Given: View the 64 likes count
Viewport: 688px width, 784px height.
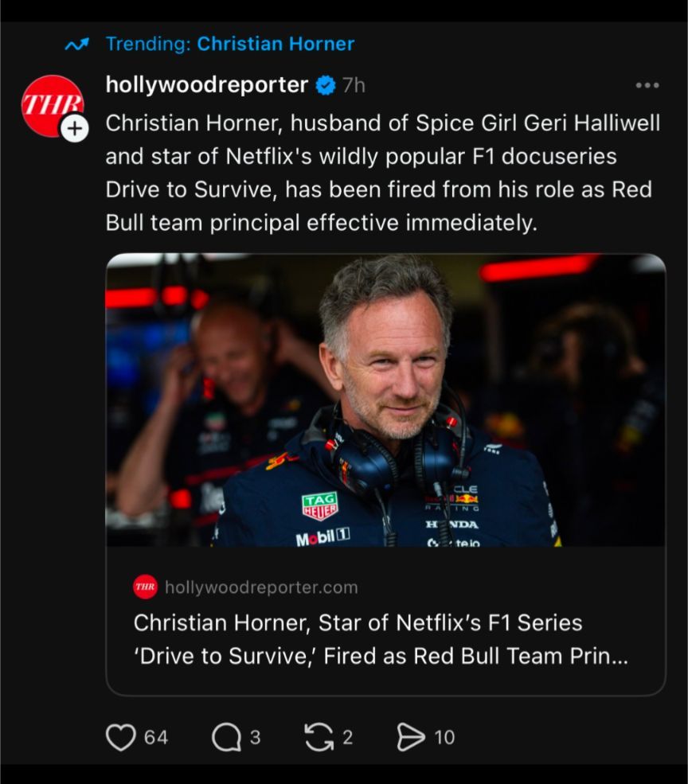Looking at the screenshot, I should pyautogui.click(x=156, y=738).
